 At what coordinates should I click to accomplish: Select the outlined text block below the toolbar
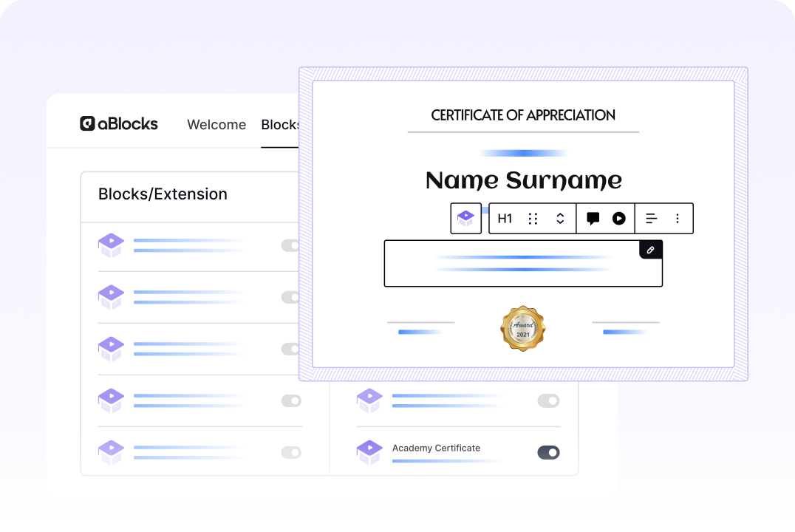coord(523,264)
